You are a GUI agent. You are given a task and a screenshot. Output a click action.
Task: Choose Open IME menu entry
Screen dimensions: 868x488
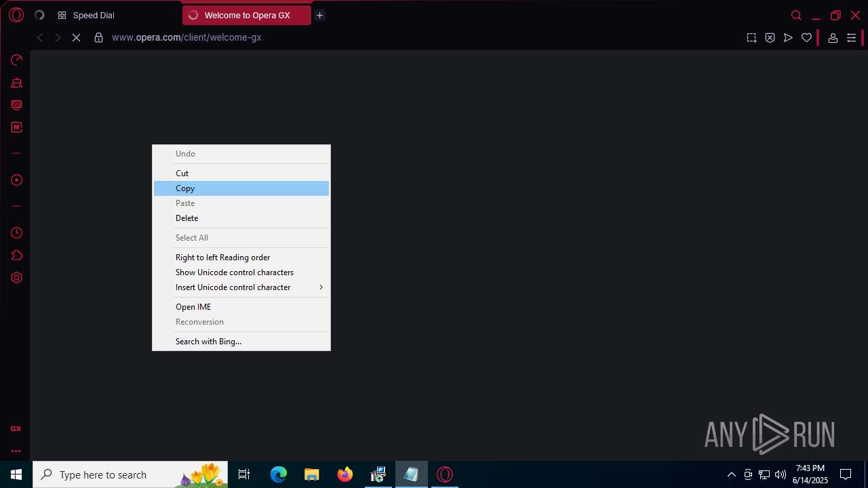[x=241, y=307]
